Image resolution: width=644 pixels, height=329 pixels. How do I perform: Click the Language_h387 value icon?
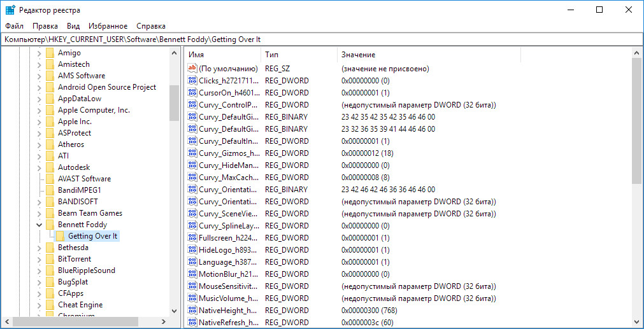(x=192, y=262)
